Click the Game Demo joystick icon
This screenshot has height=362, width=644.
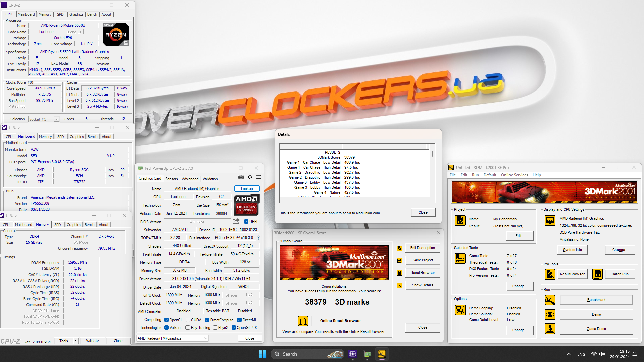[550, 329]
